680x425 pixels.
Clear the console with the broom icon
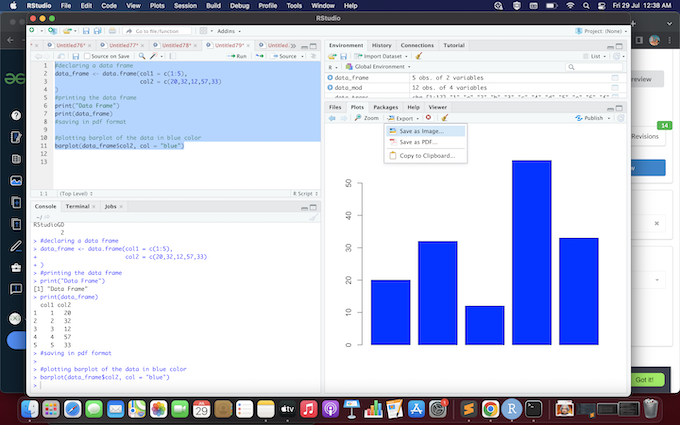point(312,216)
